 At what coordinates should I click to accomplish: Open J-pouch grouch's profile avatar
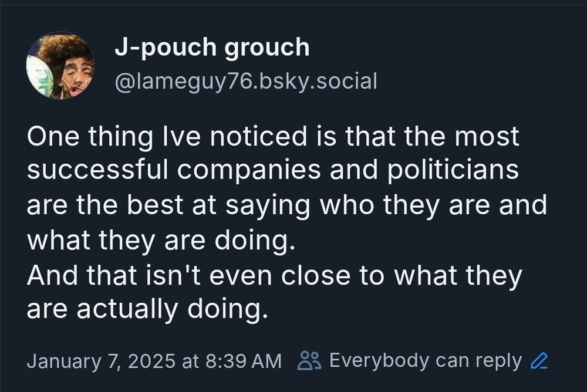pyautogui.click(x=60, y=65)
